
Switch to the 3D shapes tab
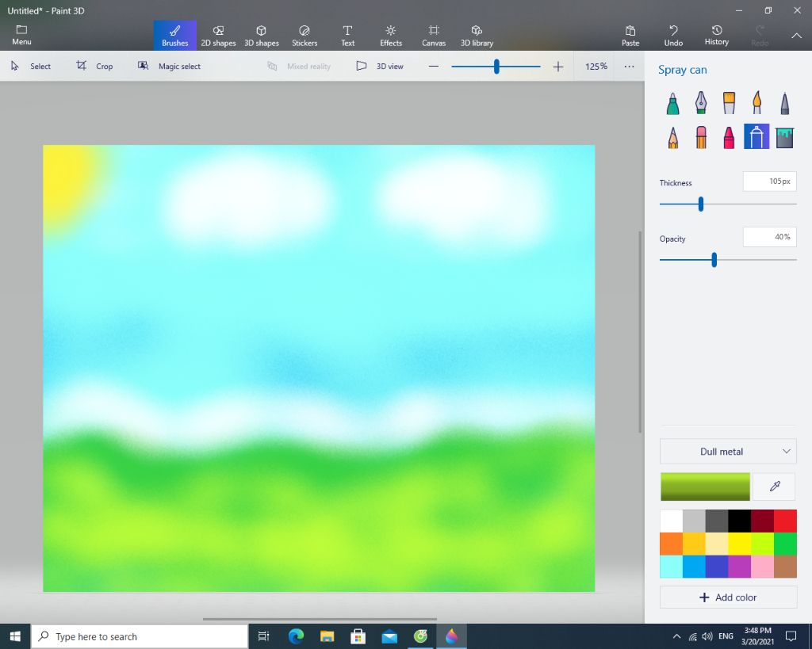(262, 36)
